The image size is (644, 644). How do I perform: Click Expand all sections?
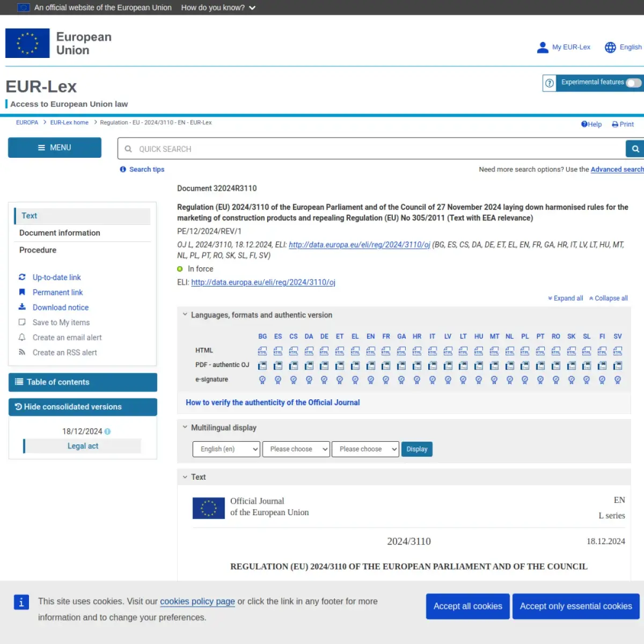point(566,298)
